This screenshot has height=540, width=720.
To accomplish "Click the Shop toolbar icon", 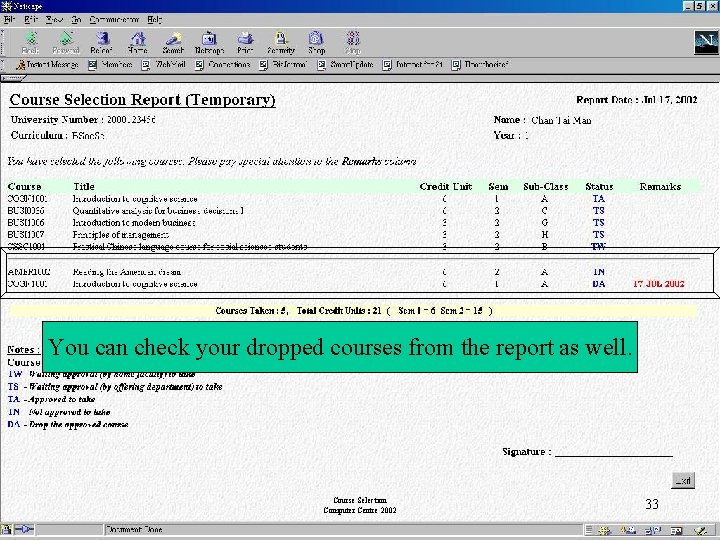I will pos(316,43).
